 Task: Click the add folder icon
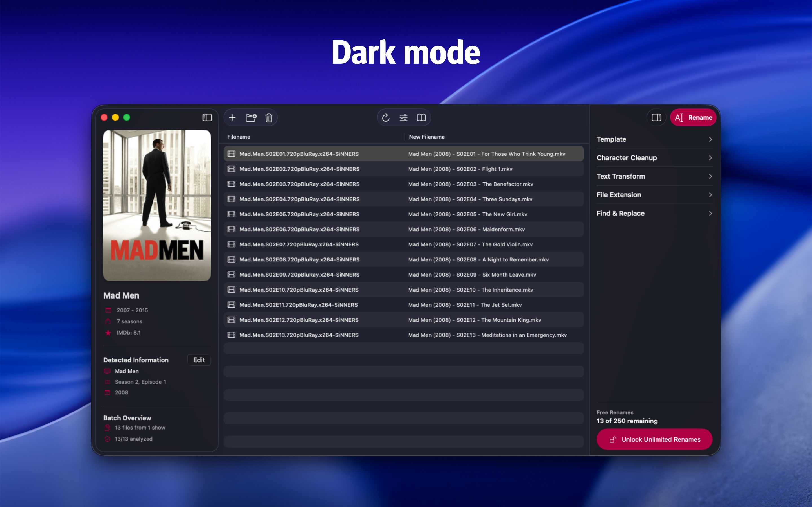251,117
